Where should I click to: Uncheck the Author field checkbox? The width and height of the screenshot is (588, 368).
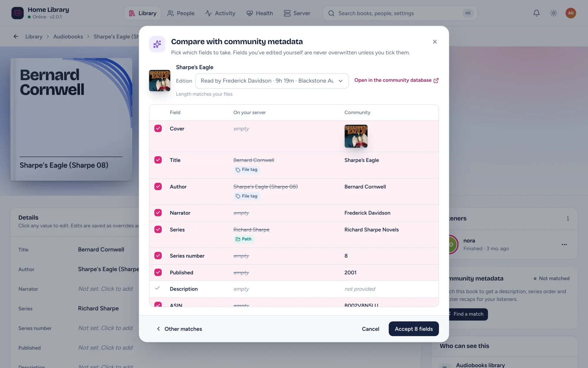click(x=158, y=186)
